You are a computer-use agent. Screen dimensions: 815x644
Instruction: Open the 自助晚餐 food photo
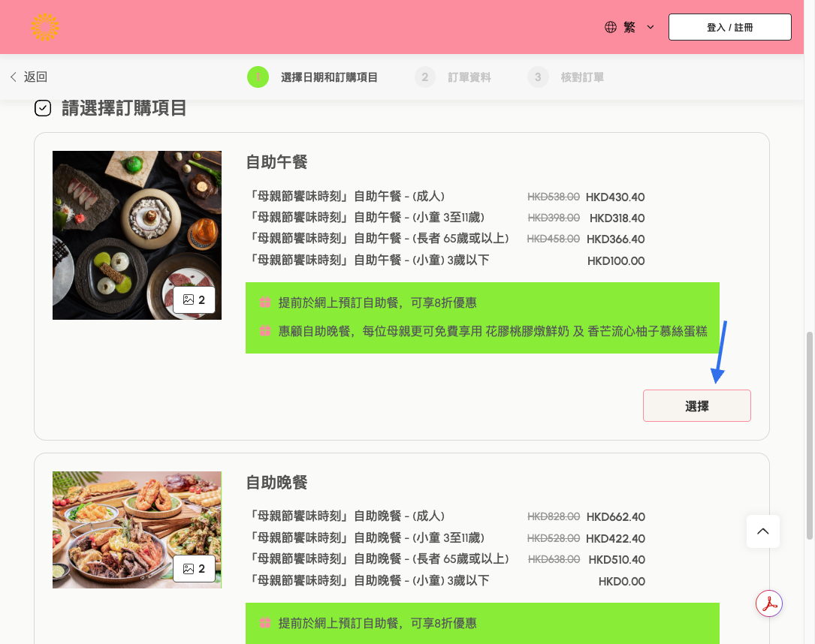click(137, 530)
